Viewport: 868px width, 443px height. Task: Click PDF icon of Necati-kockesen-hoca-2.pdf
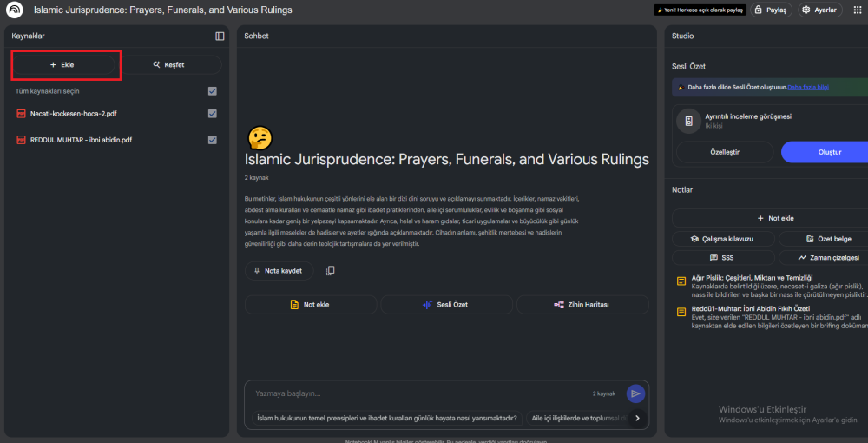click(x=21, y=114)
